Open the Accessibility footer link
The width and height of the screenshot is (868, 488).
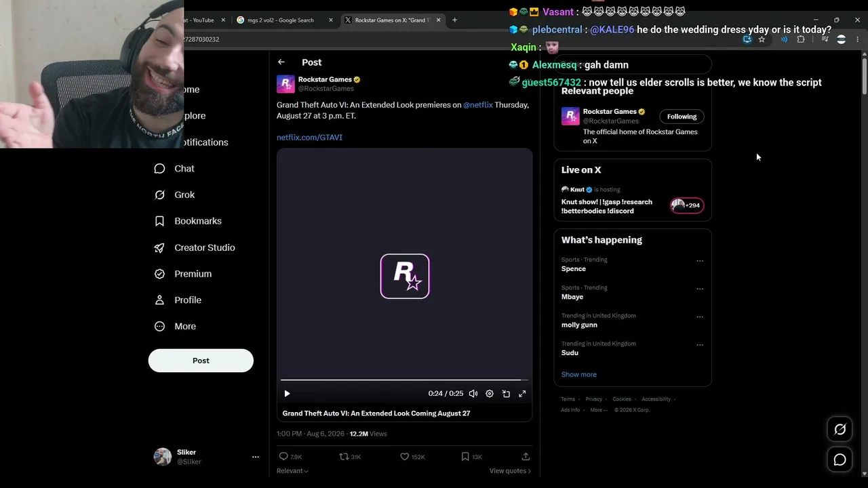(x=656, y=399)
